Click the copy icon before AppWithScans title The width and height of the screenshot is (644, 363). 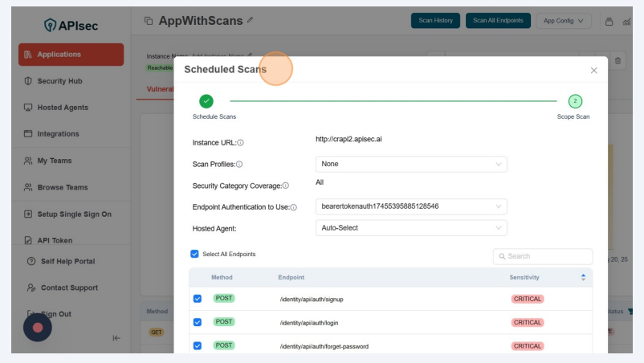tap(148, 21)
